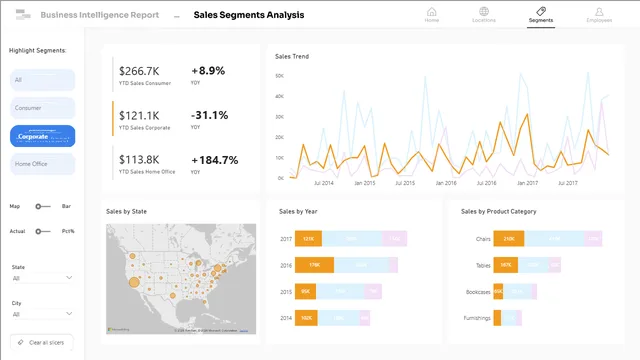Open the Locations globe icon
The width and height of the screenshot is (640, 360).
[x=484, y=11]
